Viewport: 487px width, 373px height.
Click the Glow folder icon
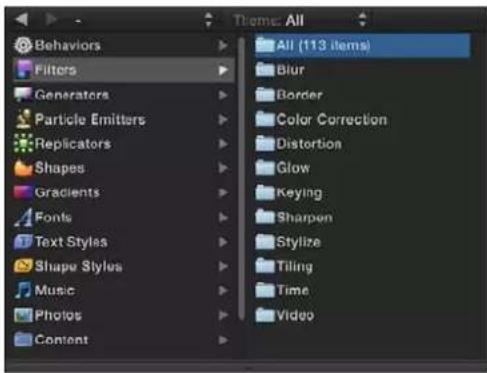265,168
